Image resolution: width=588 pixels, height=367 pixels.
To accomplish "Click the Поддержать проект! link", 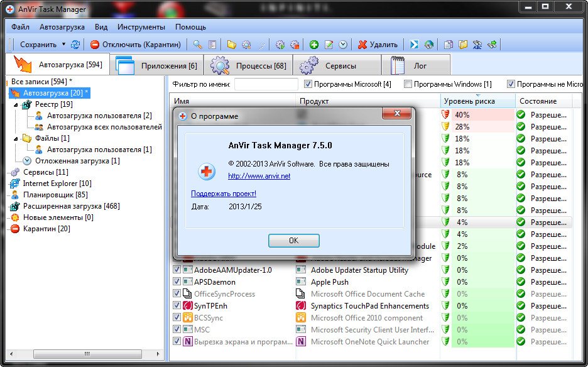I will tap(224, 194).
